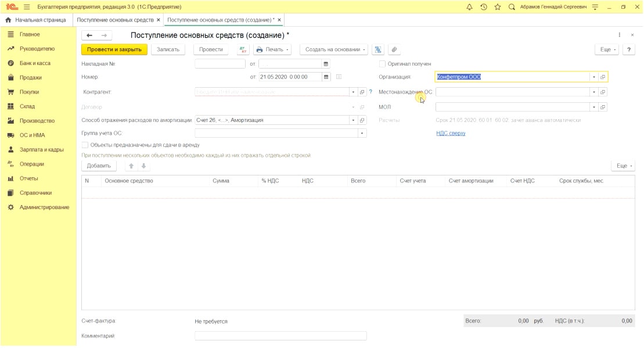The height and width of the screenshot is (348, 644).
Task: Go forward with right arrow
Action: point(105,35)
